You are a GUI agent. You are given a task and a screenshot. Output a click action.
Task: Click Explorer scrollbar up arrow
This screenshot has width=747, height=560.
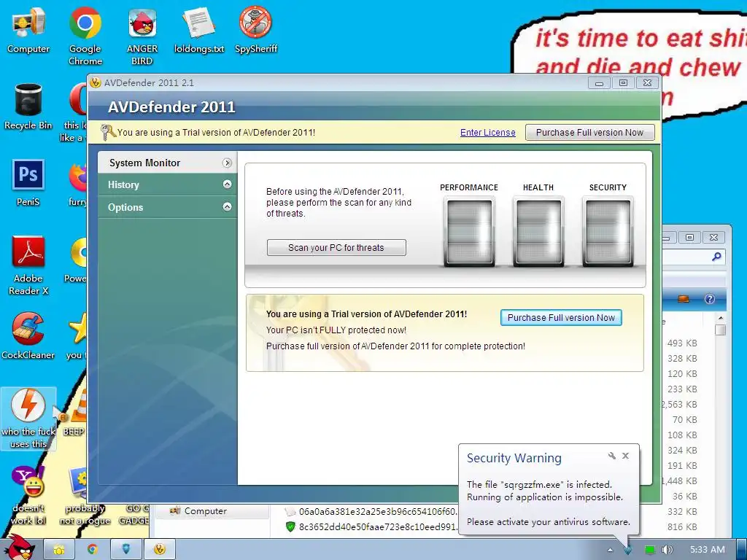[x=721, y=318]
